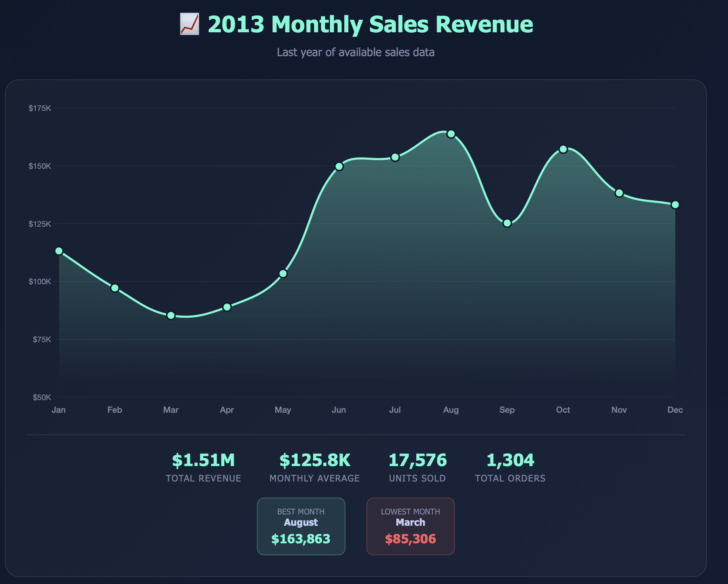The image size is (728, 584).
Task: Click the $175K gridline label
Action: [40, 109]
